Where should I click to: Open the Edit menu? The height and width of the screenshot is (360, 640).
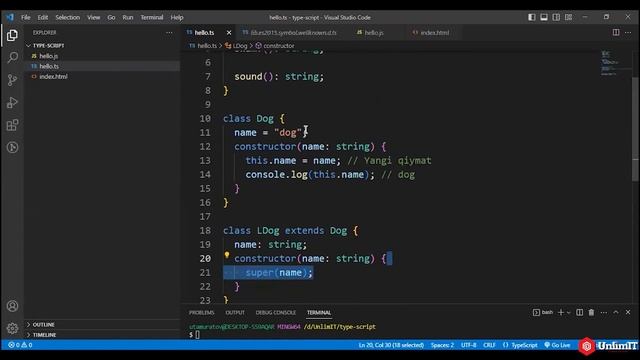(42, 17)
